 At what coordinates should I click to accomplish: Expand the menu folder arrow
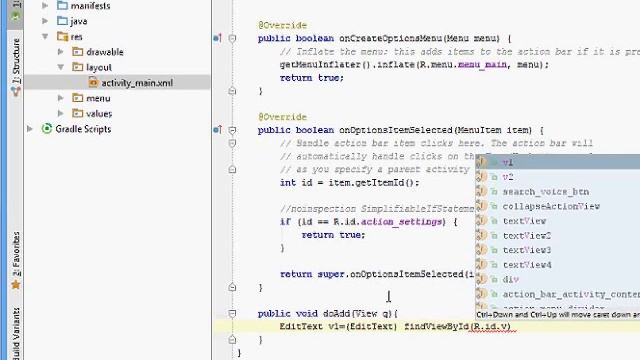[60, 98]
